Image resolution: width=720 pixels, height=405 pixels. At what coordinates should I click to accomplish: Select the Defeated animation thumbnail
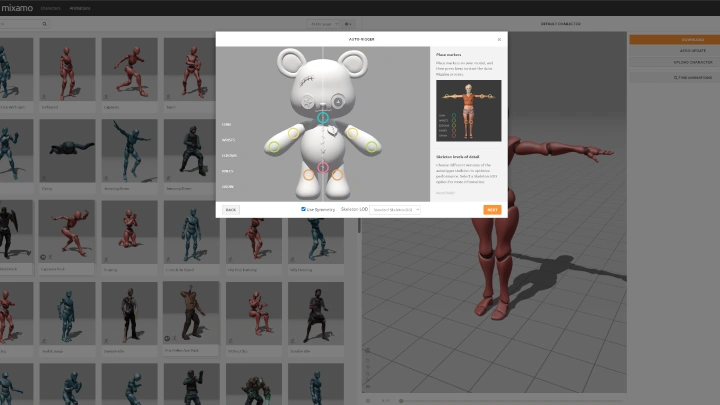click(68, 69)
